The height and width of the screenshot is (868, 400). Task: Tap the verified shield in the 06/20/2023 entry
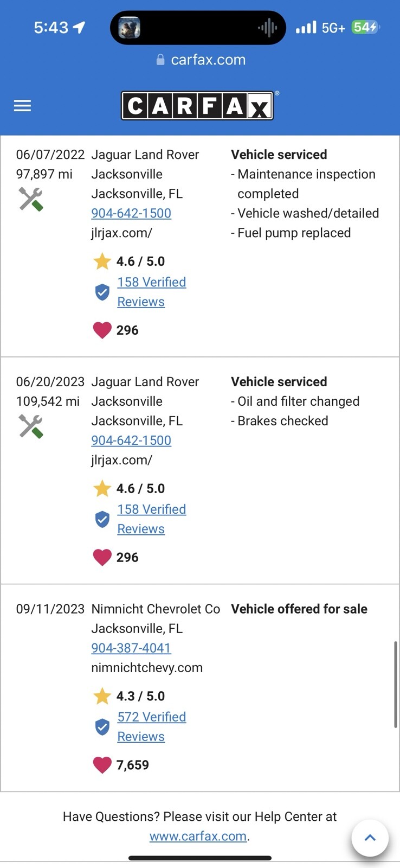click(x=102, y=519)
